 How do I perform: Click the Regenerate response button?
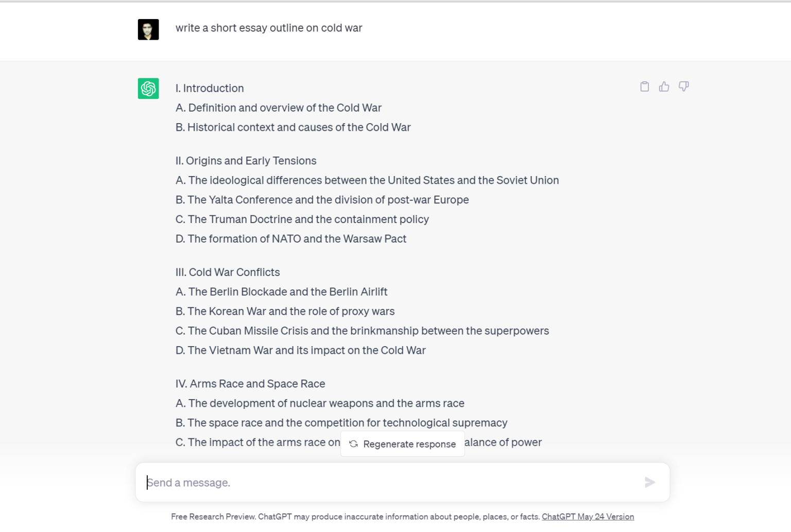402,443
